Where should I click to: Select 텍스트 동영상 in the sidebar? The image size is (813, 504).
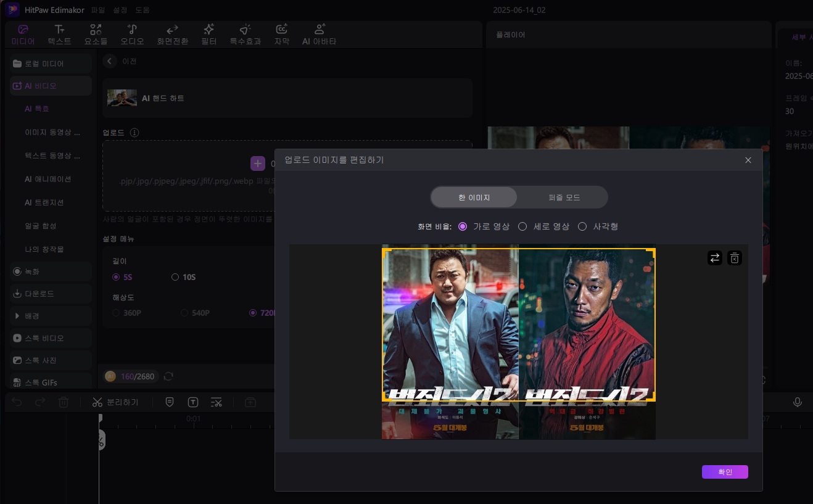click(x=52, y=155)
